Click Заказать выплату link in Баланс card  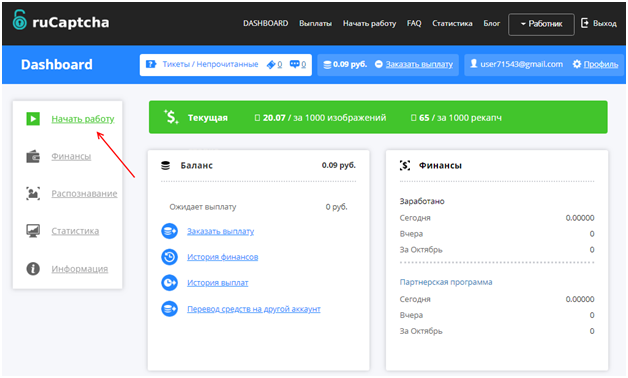(x=221, y=231)
